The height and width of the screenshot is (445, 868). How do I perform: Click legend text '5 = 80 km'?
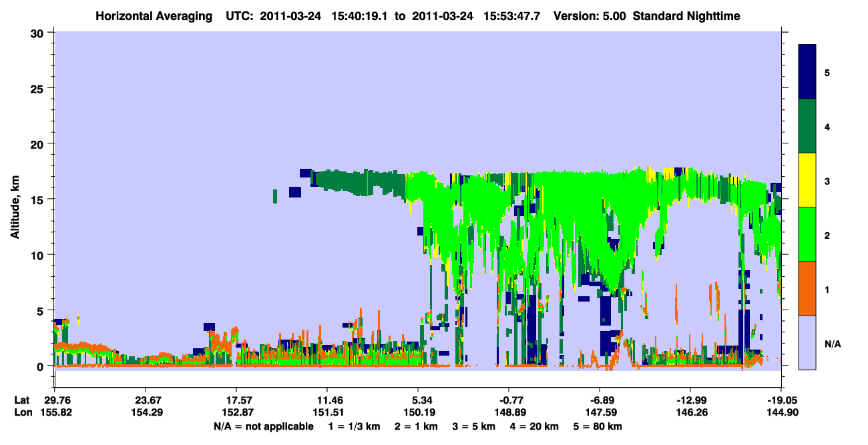click(x=598, y=426)
